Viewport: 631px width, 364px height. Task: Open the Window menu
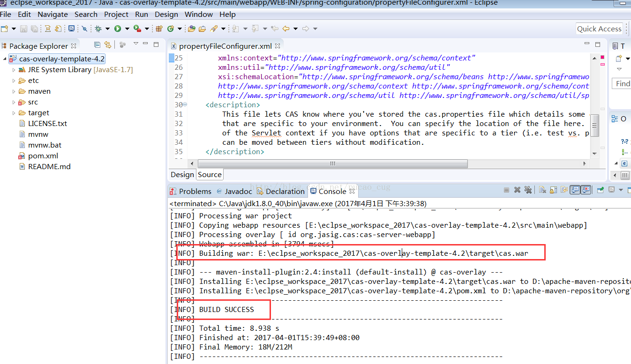[199, 15]
